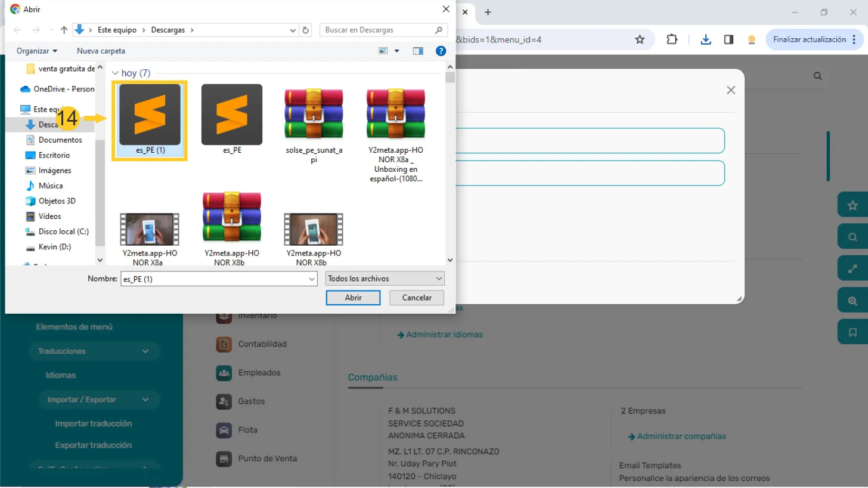The image size is (868, 488).
Task: Select Documentos in navigation pane
Action: [x=60, y=140]
